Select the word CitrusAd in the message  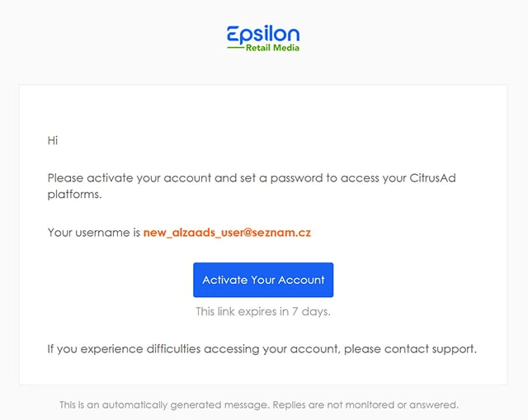click(x=448, y=177)
